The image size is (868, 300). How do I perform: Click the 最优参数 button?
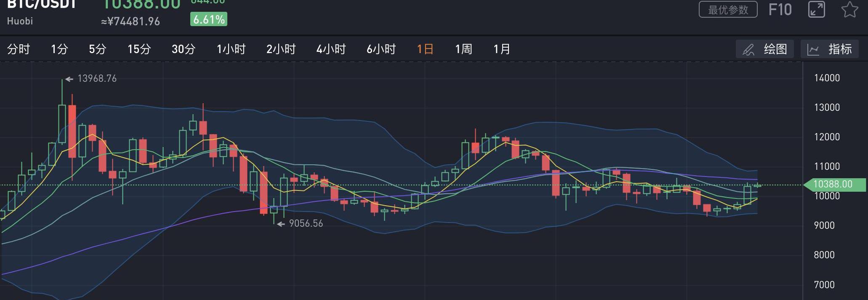tap(728, 9)
